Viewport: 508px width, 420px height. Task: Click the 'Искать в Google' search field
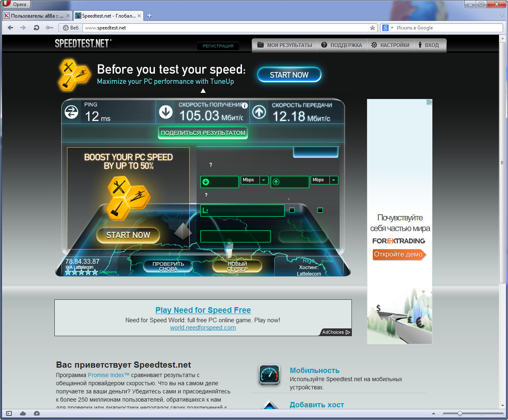(448, 28)
